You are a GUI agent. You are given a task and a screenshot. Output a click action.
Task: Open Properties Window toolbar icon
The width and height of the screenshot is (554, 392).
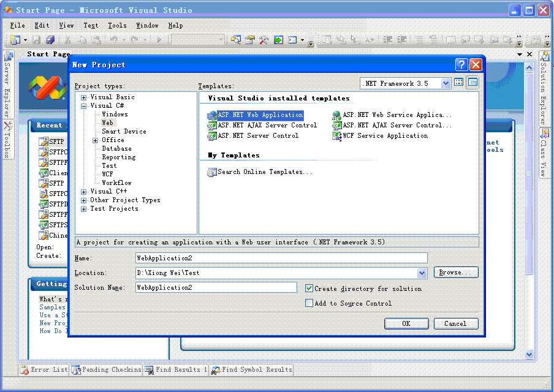(x=250, y=40)
